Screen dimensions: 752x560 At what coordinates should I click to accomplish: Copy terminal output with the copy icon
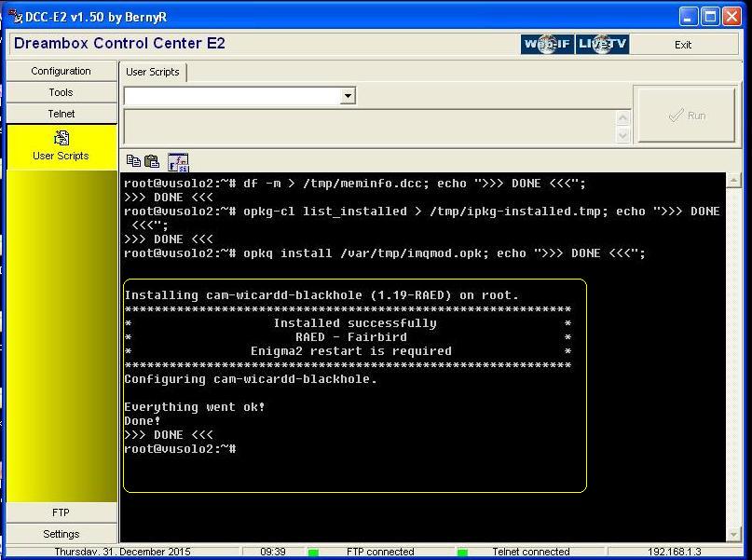click(133, 161)
